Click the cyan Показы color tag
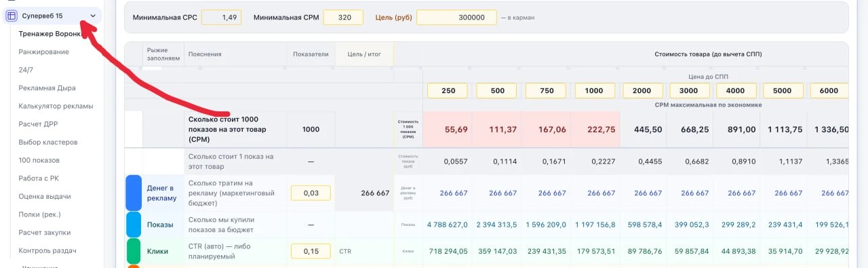This screenshot has width=868, height=268. click(x=134, y=225)
